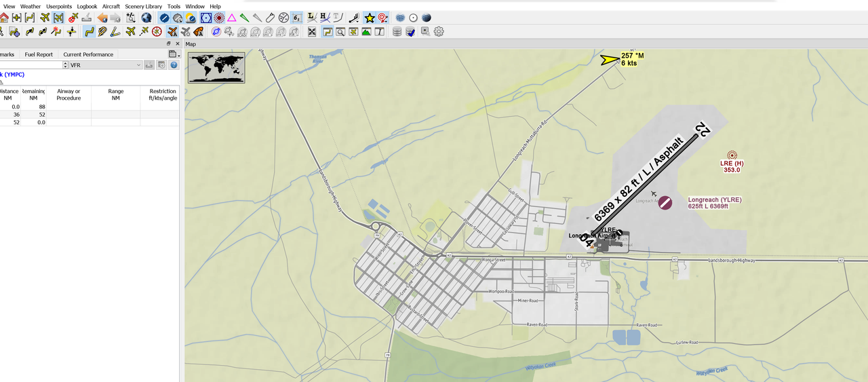Click the compass rose red circle icon
The height and width of the screenshot is (382, 868).
pos(157,32)
